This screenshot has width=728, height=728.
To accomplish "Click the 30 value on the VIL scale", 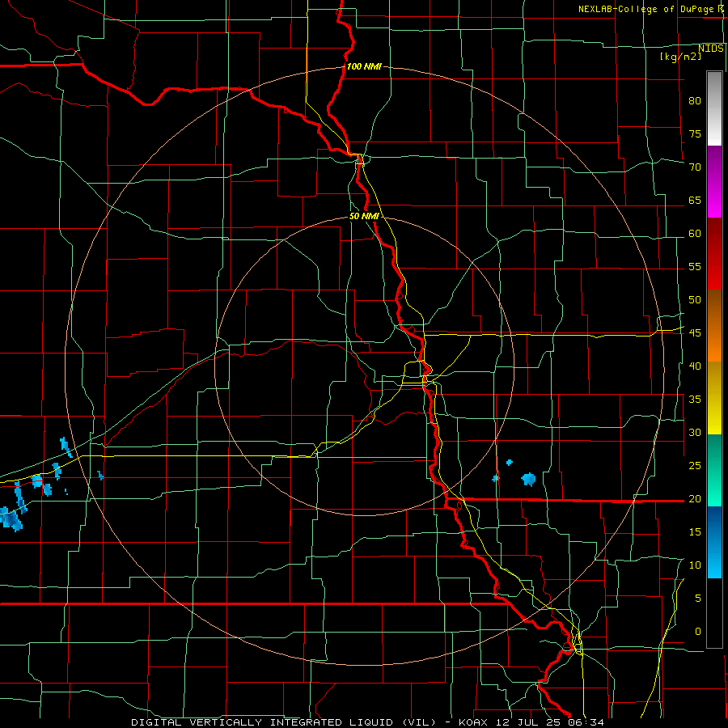I will pyautogui.click(x=695, y=432).
